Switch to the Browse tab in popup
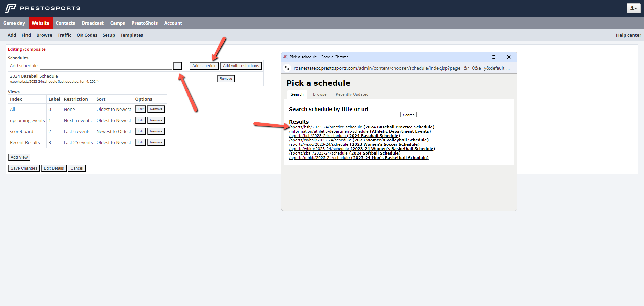Image resolution: width=644 pixels, height=306 pixels. coord(319,94)
